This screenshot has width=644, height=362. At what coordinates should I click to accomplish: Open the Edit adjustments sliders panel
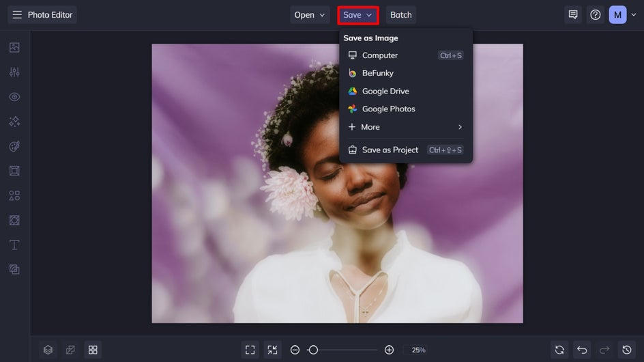14,72
